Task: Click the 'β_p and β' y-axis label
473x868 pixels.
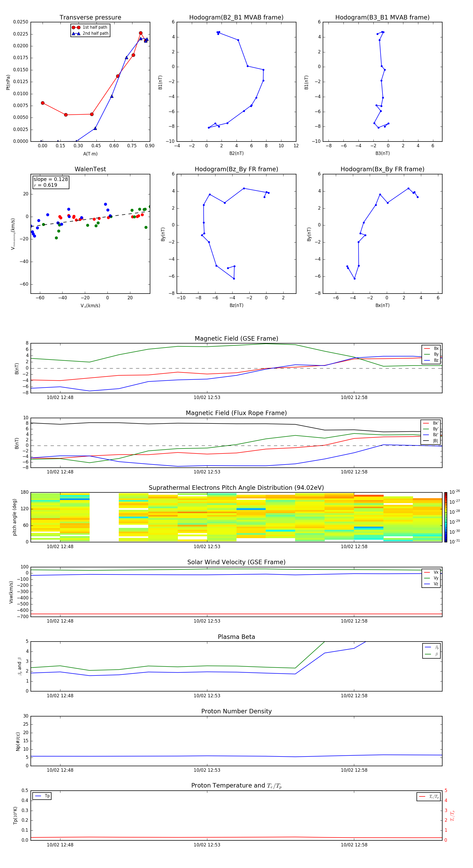Action: [x=19, y=666]
